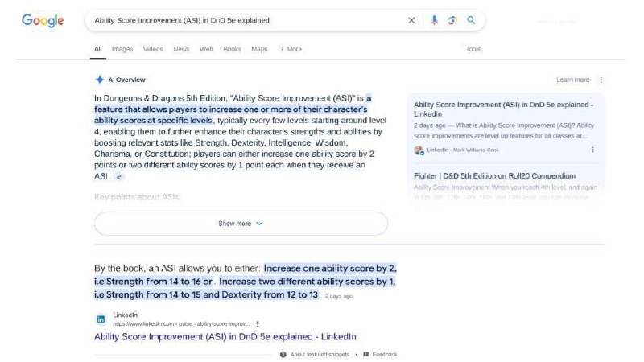Open LinkedIn ASI explained source card title

[x=503, y=109]
